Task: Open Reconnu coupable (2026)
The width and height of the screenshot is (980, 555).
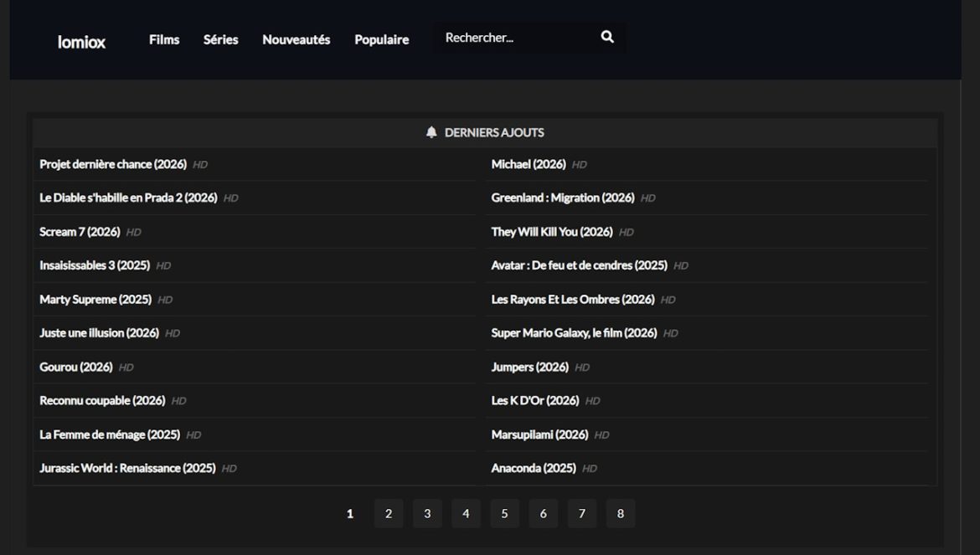Action: click(102, 400)
